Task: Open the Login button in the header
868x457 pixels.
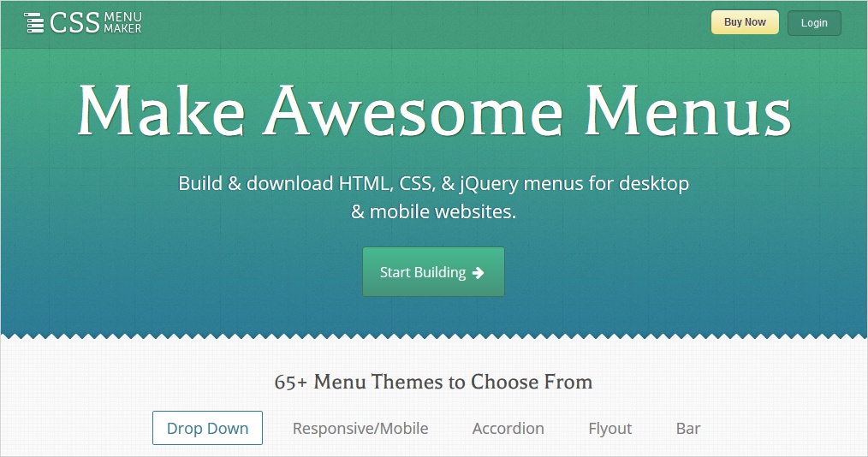Action: point(814,23)
